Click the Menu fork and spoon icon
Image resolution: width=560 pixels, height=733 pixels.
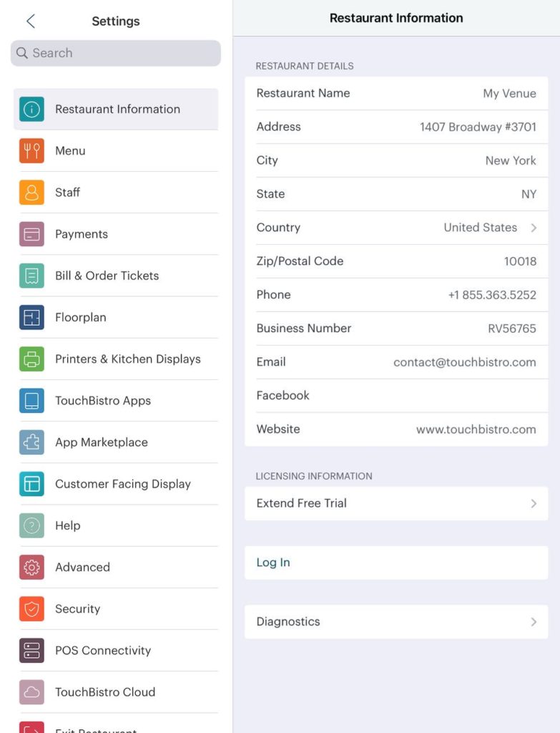click(x=31, y=151)
